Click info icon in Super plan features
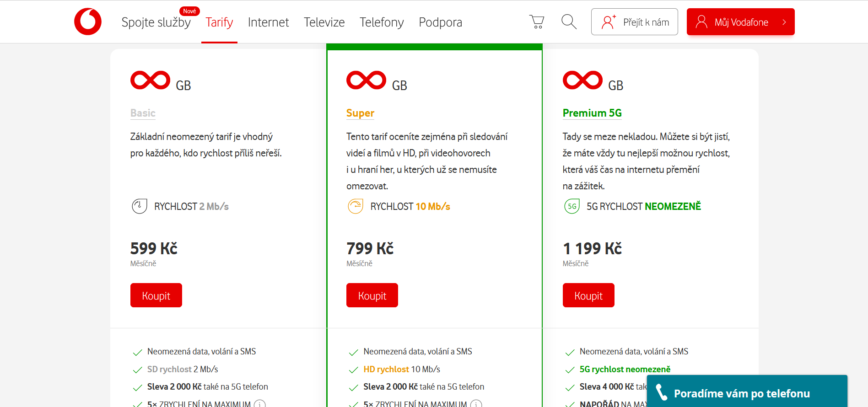868x407 pixels. pos(476,404)
